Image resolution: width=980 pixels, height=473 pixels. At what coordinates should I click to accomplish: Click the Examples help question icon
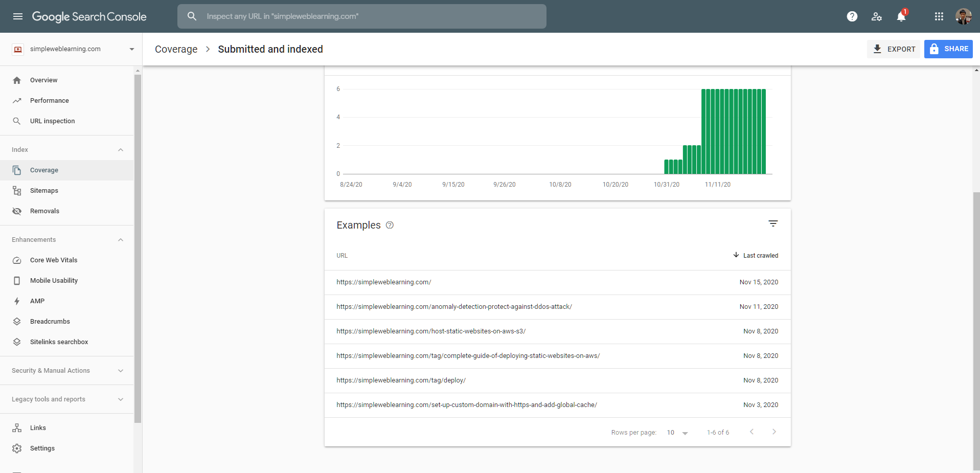(x=390, y=225)
